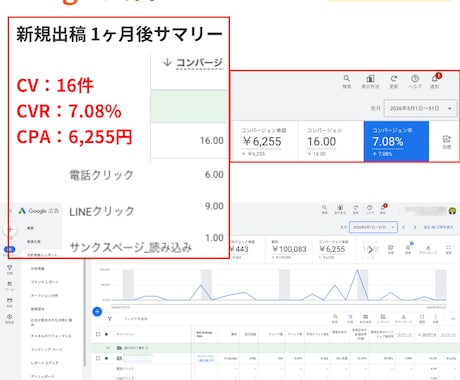The height and width of the screenshot is (380, 460).
Task: Open the date range dropdown in the lower window
Action: tap(373, 227)
